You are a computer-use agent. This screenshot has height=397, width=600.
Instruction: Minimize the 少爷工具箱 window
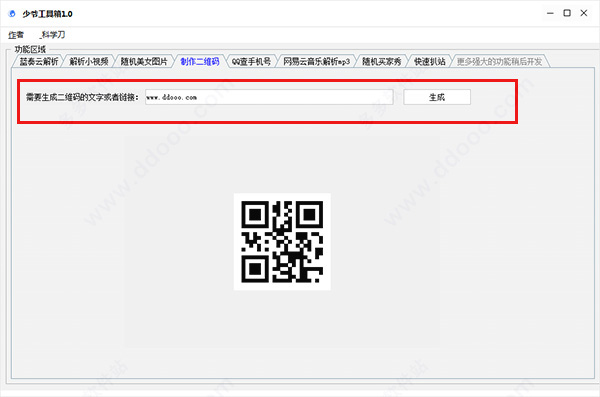[550, 13]
